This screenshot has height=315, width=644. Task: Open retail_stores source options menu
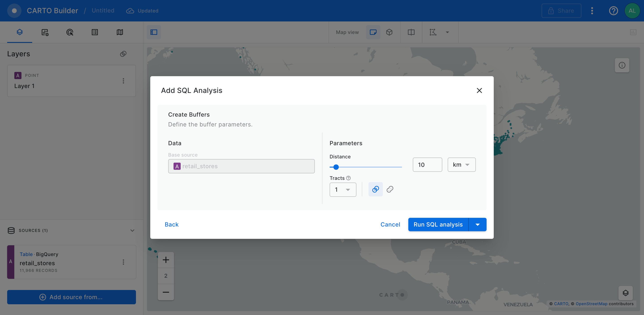tap(123, 262)
